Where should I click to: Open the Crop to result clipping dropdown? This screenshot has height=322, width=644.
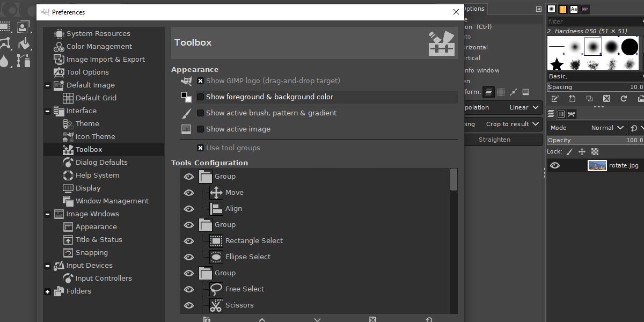(512, 124)
